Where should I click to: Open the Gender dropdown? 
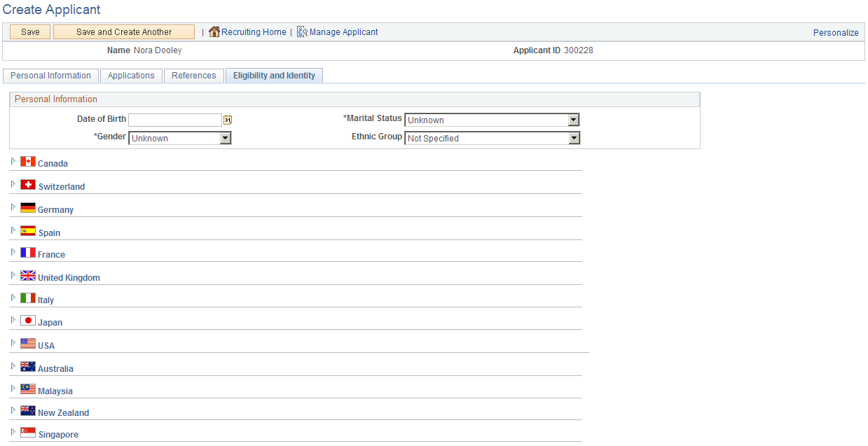click(x=224, y=138)
